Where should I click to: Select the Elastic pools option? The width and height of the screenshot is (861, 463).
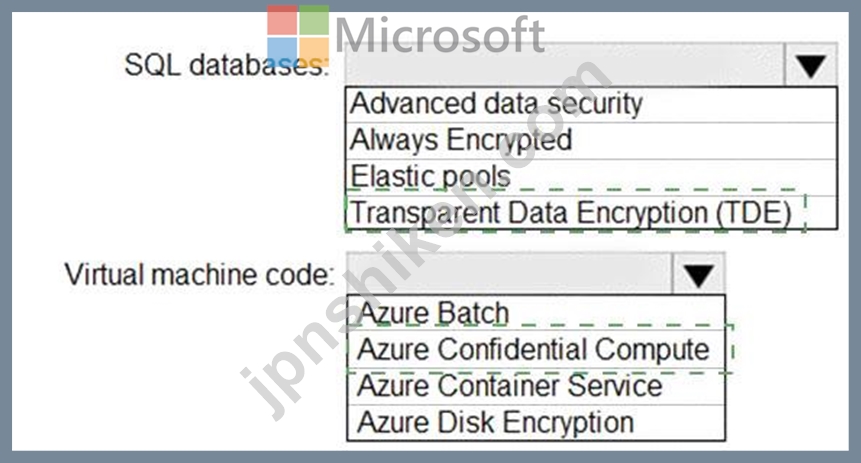[x=591, y=177]
